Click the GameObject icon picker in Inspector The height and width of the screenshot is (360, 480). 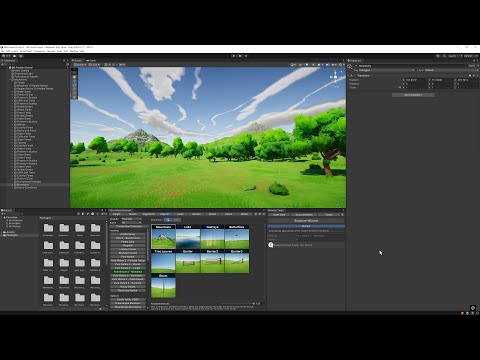(x=350, y=67)
